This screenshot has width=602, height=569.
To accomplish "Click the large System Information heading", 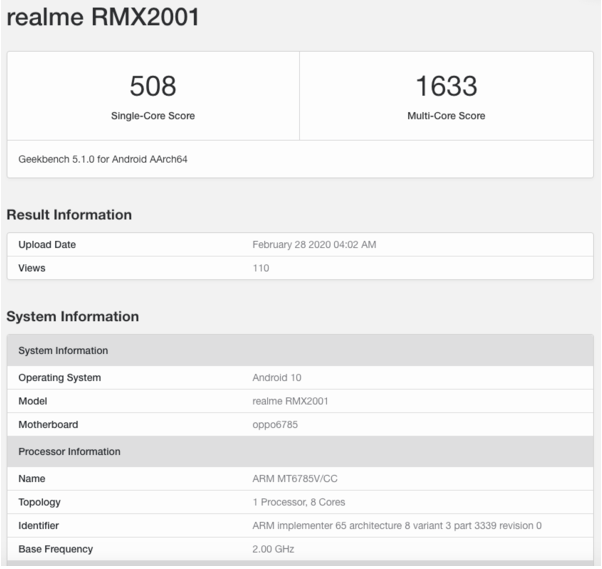I will coord(73,316).
